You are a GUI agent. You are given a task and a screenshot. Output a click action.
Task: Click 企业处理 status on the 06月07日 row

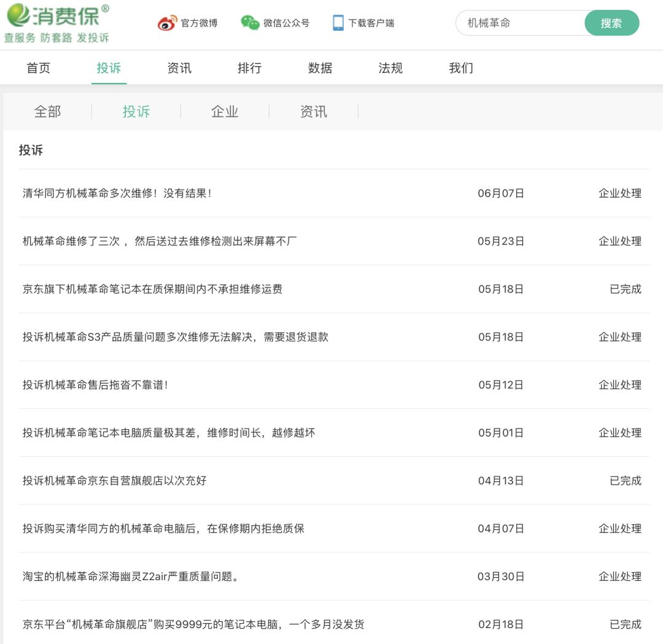pyautogui.click(x=620, y=193)
